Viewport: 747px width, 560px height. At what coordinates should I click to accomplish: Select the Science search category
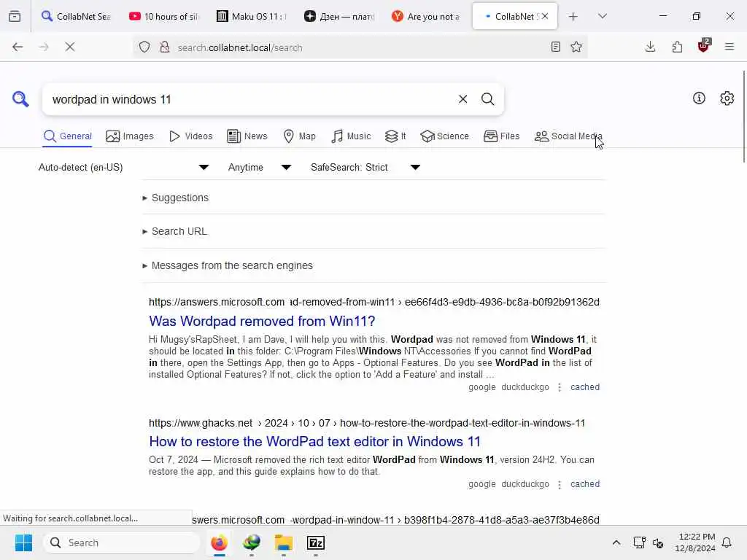coord(444,136)
